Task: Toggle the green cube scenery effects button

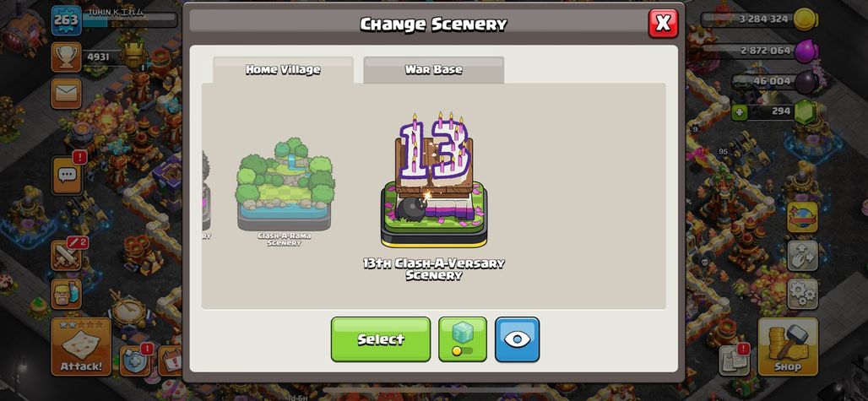Action: pos(463,339)
